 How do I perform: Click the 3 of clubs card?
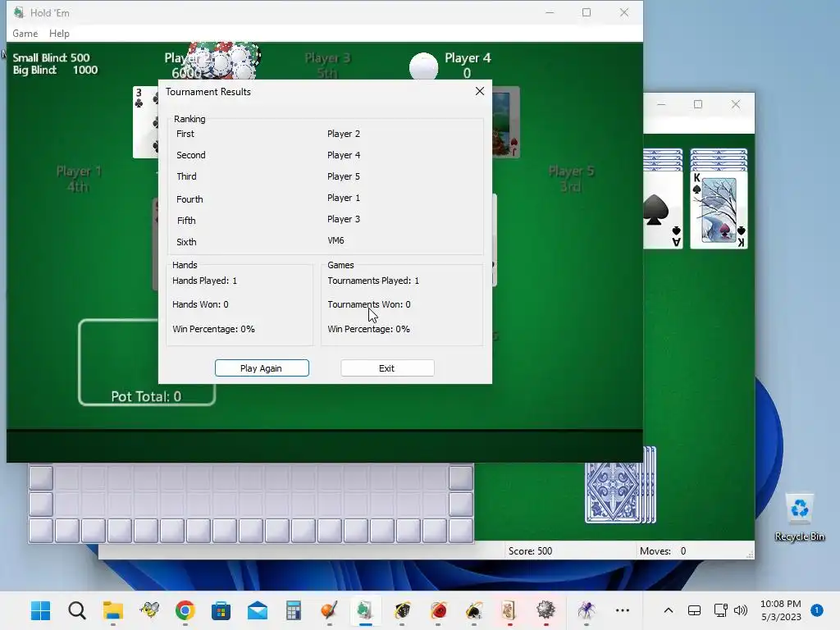tap(145, 123)
